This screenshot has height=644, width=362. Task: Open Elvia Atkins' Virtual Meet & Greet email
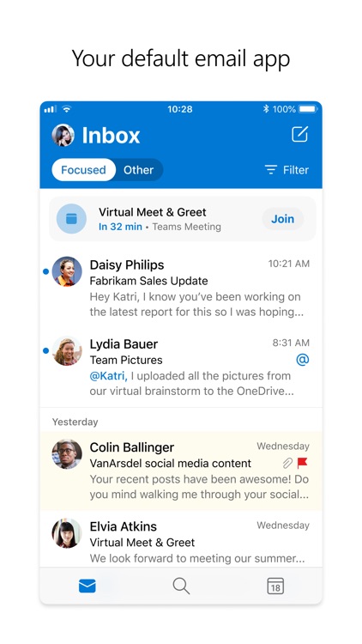coord(181,539)
